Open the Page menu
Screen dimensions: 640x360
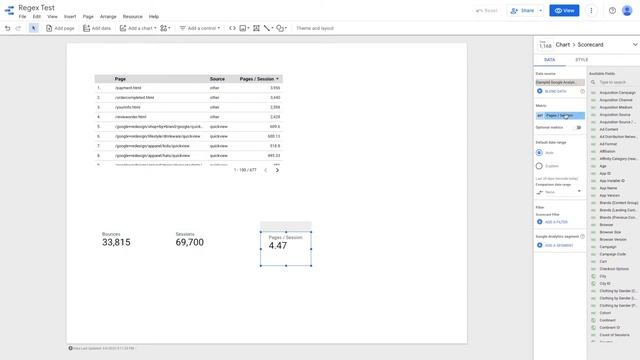[88, 17]
